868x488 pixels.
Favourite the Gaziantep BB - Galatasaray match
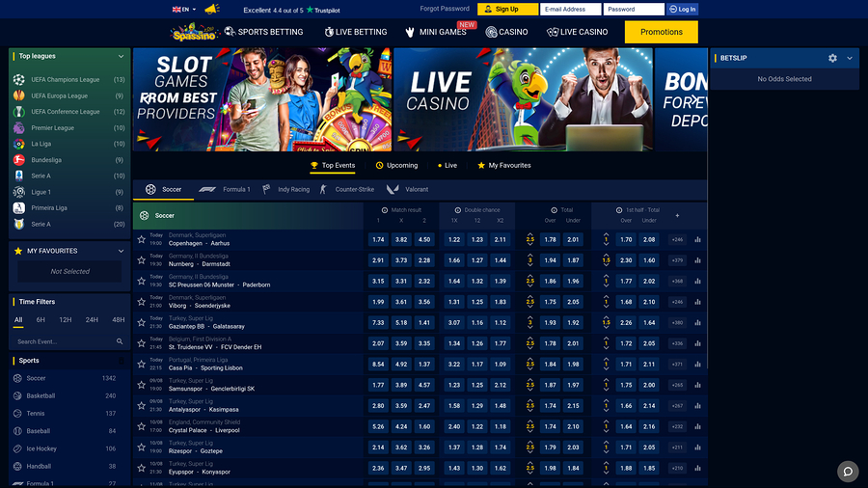141,322
